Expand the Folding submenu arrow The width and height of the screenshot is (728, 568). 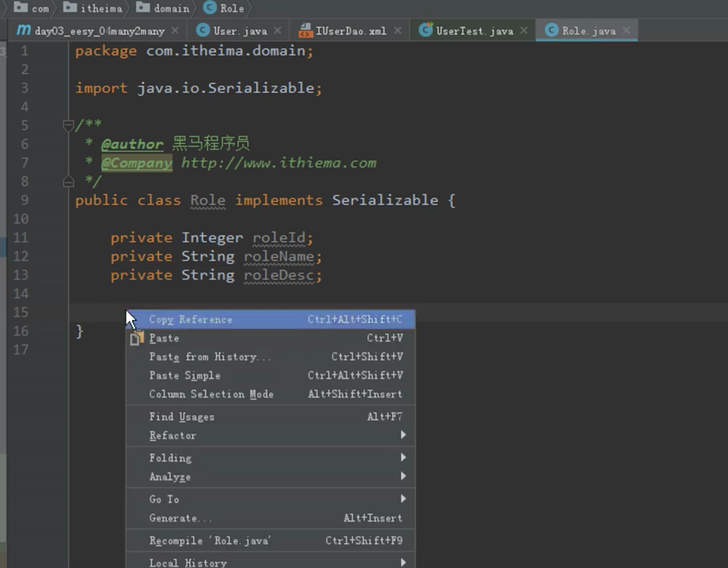403,457
